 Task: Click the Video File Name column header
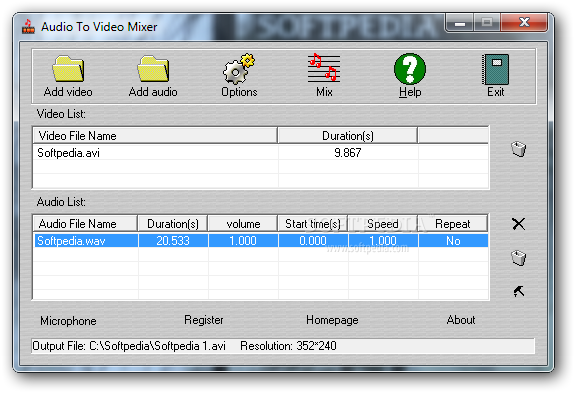click(x=155, y=136)
